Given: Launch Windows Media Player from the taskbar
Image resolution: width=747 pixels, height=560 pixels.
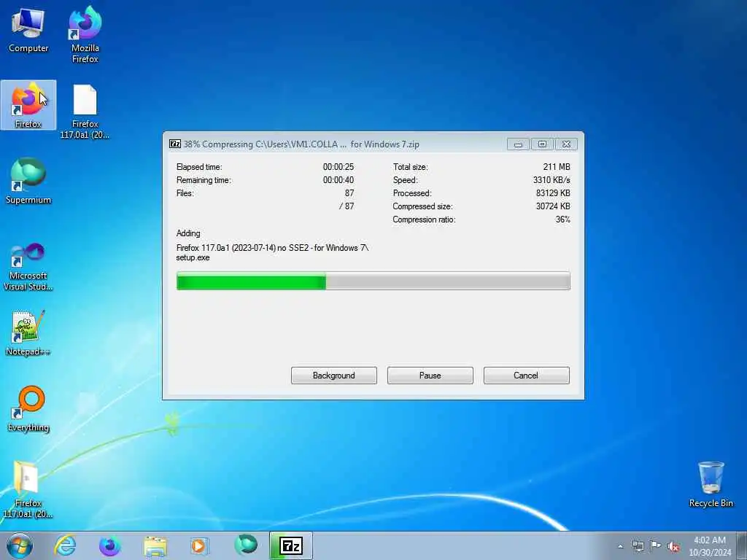Looking at the screenshot, I should 199,545.
